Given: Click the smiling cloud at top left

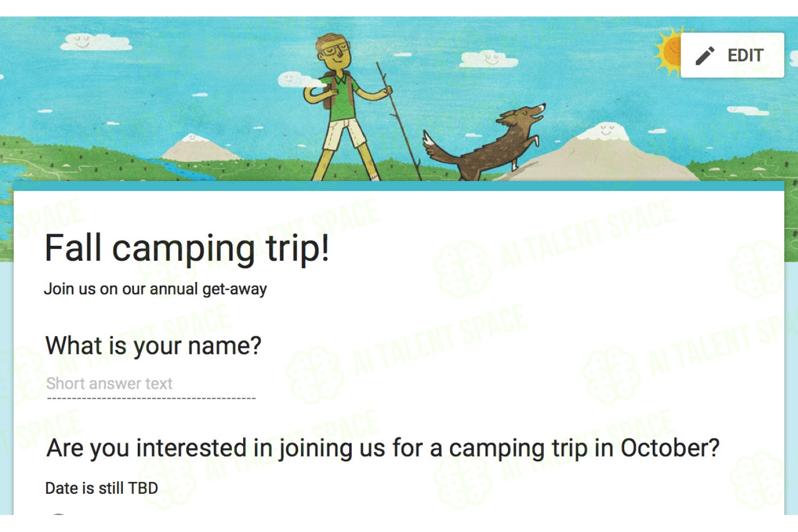Looking at the screenshot, I should click(x=96, y=42).
